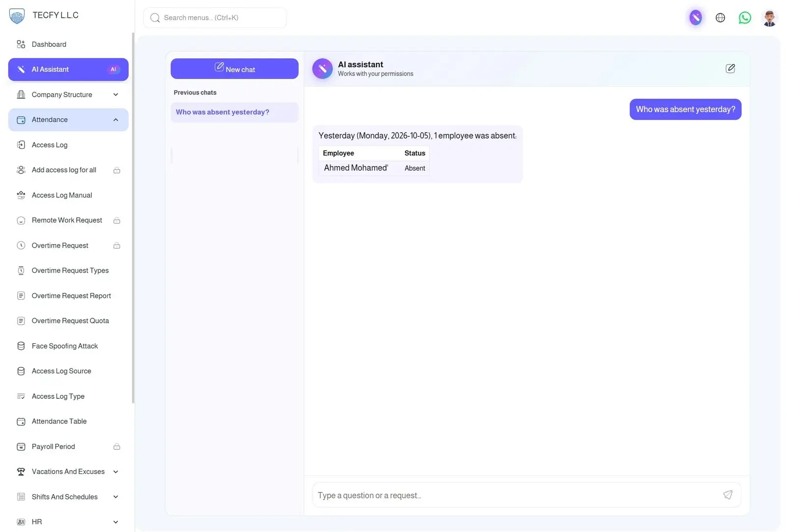Collapse the Attendance section
Screen dimensions: 786x532
(68, 120)
